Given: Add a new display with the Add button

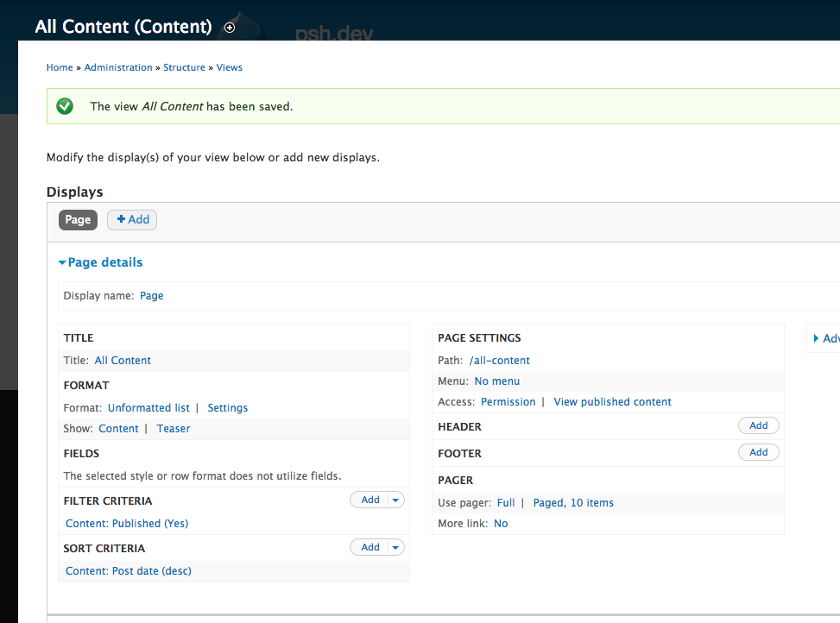Looking at the screenshot, I should click(x=132, y=220).
